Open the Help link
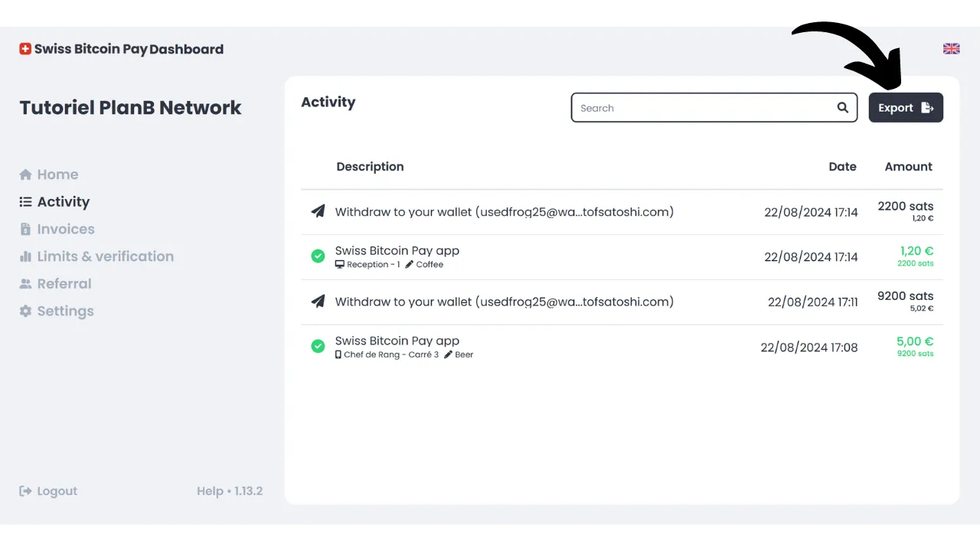The image size is (980, 548). (x=209, y=491)
